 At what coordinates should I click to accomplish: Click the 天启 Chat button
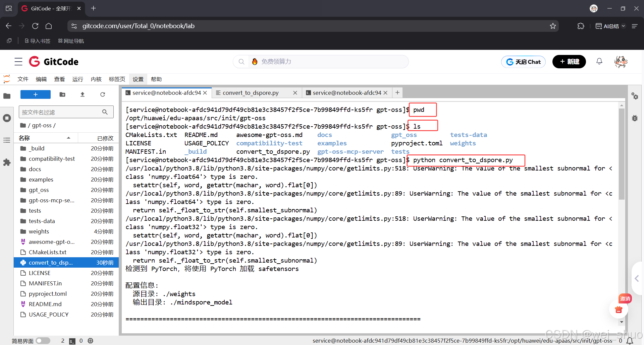(x=523, y=62)
